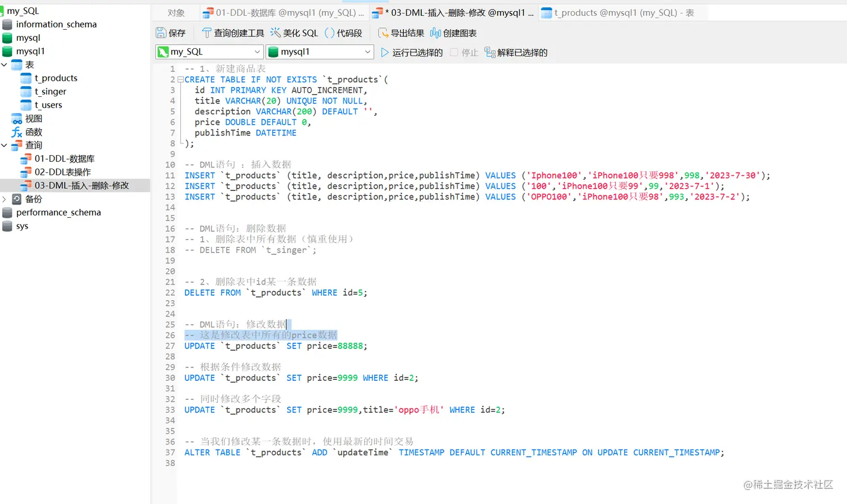Viewport: 847px width, 504px height.
Task: Select the 03-DML-插入-删除-修改 query item
Action: 82,185
